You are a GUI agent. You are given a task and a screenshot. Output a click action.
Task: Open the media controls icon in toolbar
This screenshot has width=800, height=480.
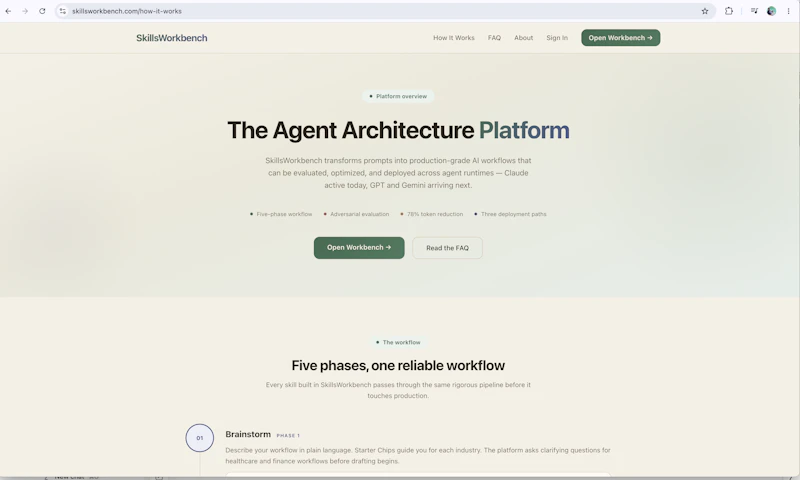coord(754,11)
